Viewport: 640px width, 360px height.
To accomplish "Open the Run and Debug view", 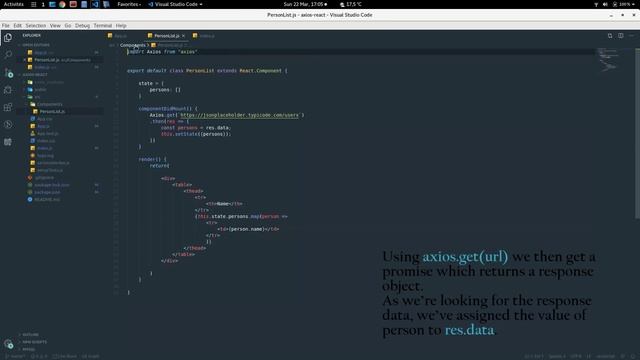I will 8,90.
